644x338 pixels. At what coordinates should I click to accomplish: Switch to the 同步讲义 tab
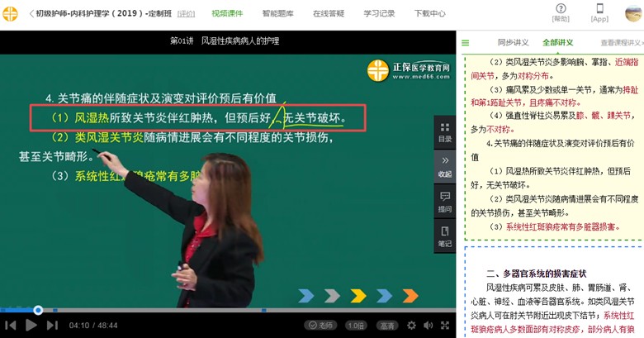(512, 42)
